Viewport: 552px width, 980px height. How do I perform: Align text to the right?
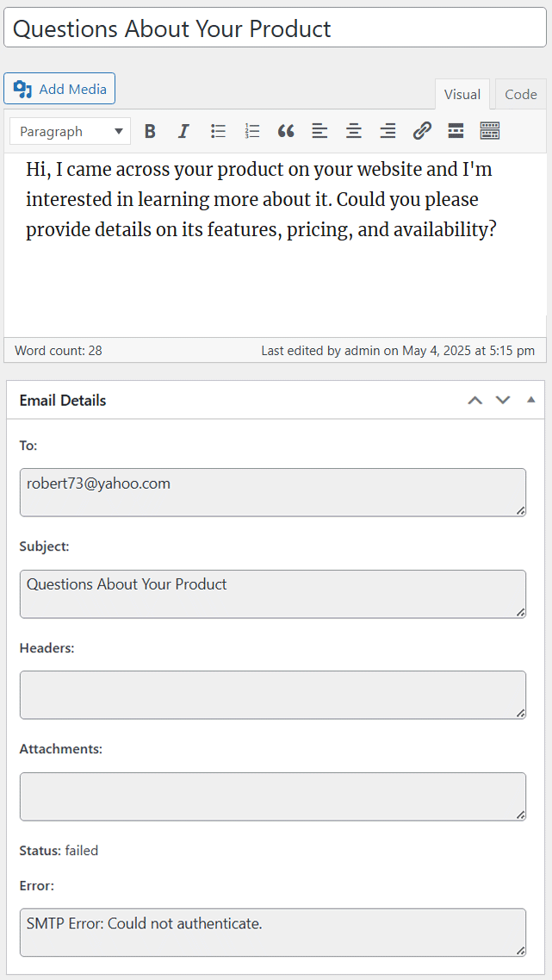point(388,131)
